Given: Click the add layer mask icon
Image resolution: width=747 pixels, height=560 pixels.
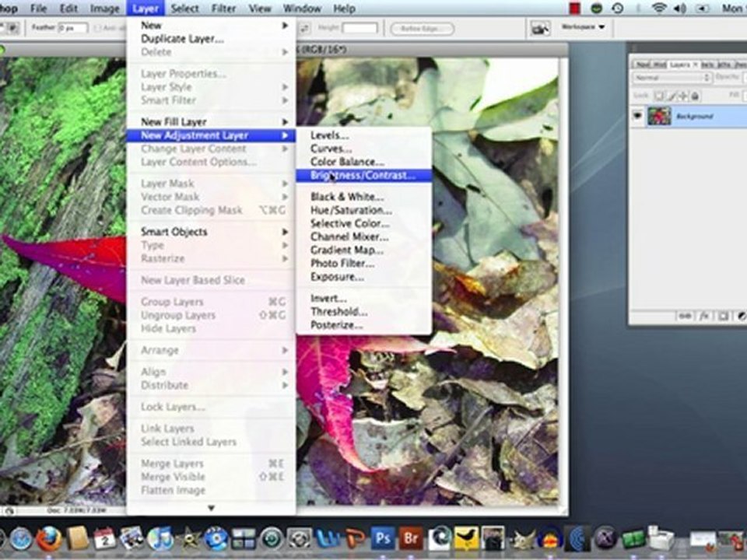Looking at the screenshot, I should click(723, 317).
